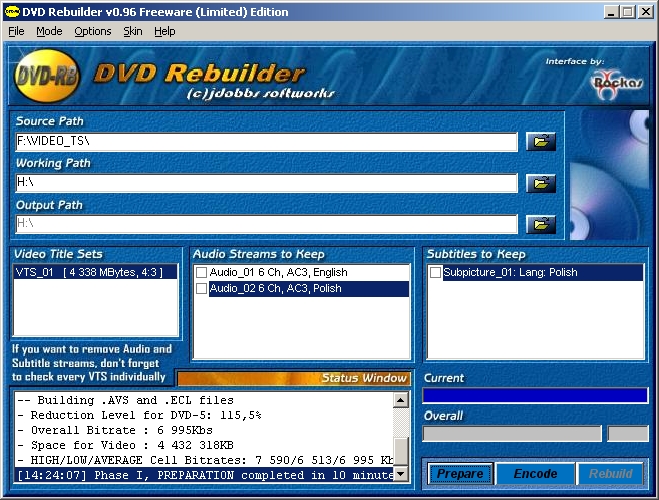Click the Rebuild button

point(610,474)
